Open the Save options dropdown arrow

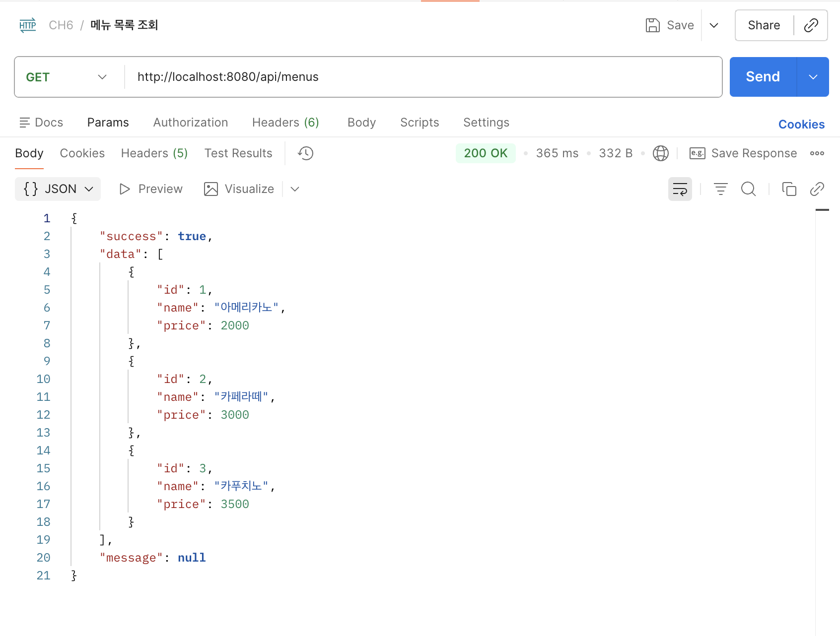tap(714, 25)
